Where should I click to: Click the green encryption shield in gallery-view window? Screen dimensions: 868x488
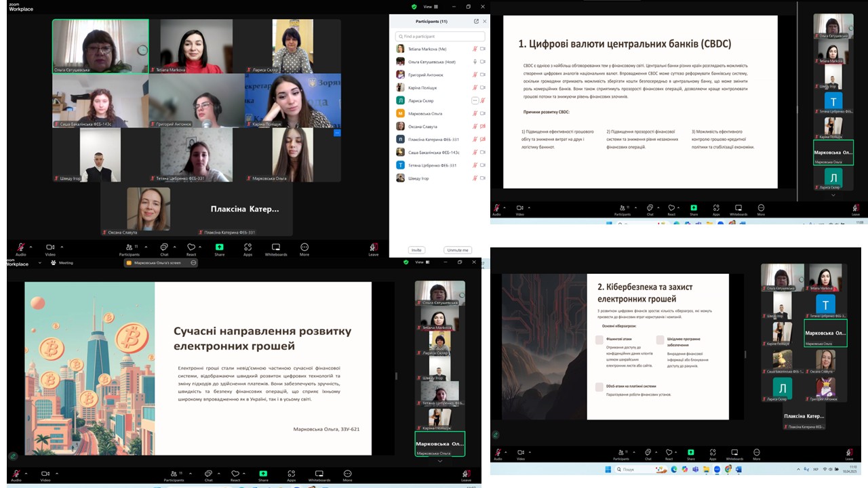point(414,6)
